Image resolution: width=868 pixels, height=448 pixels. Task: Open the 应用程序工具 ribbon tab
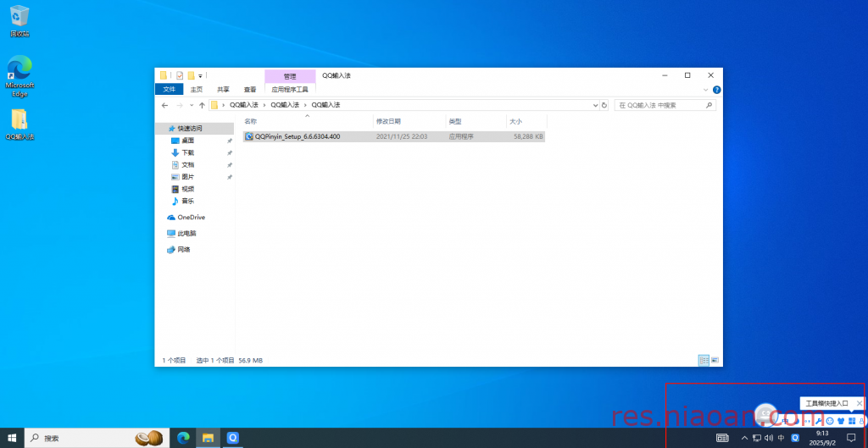290,89
